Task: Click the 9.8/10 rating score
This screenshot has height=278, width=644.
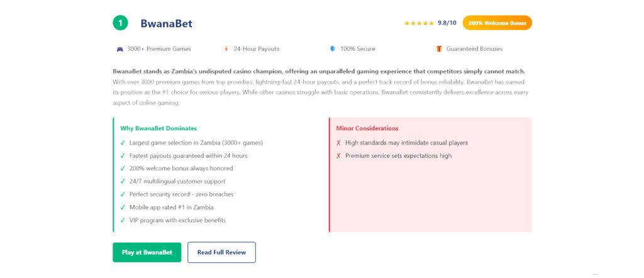Action: coord(447,23)
